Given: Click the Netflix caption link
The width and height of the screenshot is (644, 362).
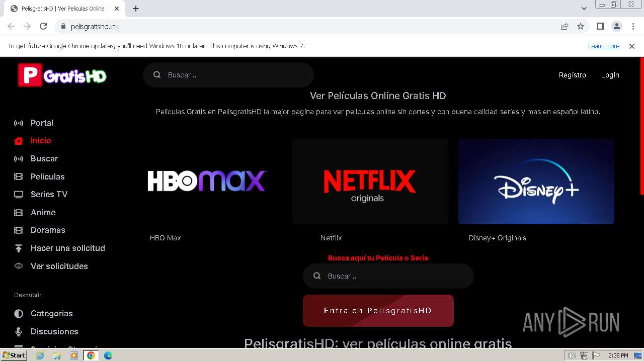Looking at the screenshot, I should 331,238.
